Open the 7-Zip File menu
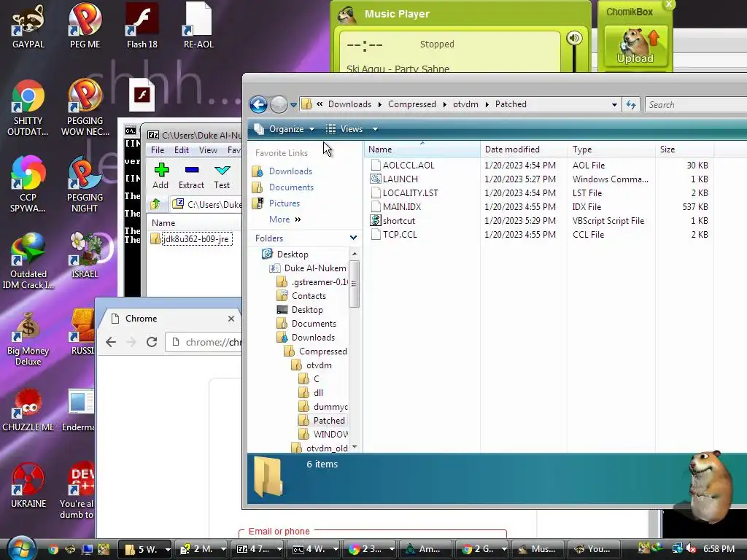This screenshot has width=747, height=560. [x=158, y=150]
